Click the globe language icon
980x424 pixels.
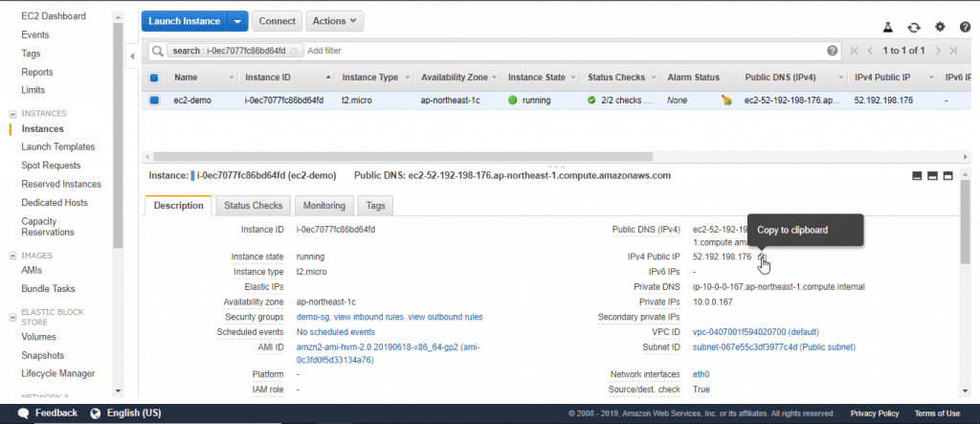coord(96,413)
